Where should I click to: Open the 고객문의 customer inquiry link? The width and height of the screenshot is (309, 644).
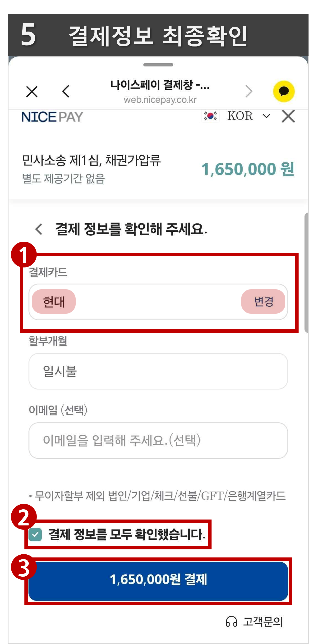tap(263, 621)
